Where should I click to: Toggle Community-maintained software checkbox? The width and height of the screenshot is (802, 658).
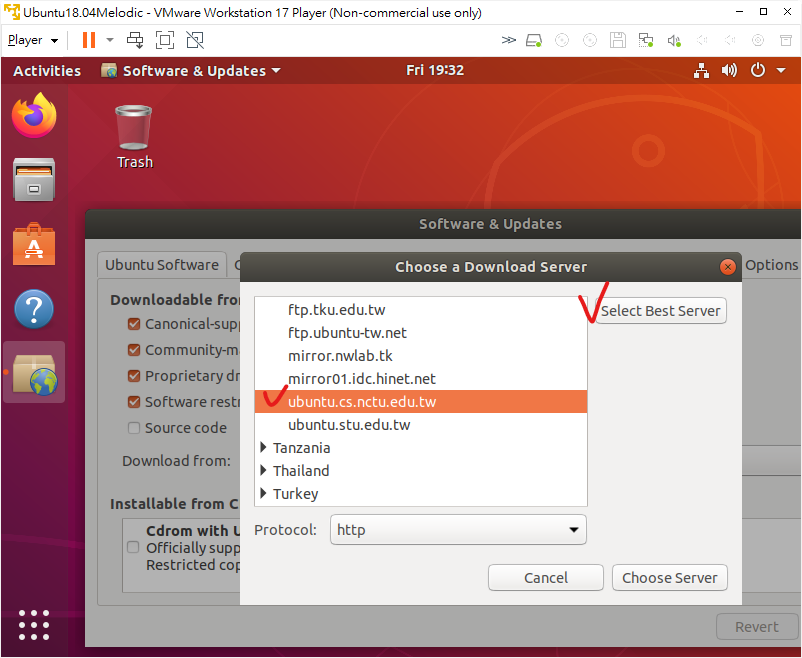(x=134, y=350)
